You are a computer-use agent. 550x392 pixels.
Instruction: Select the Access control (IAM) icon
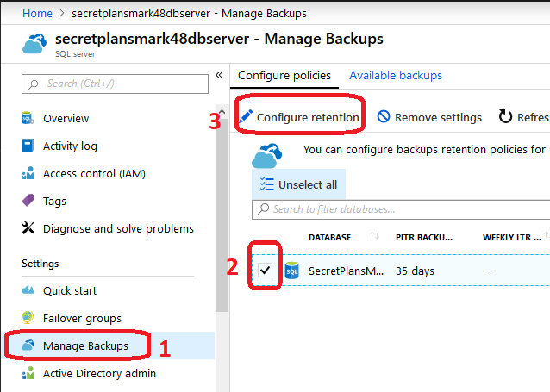(x=28, y=173)
